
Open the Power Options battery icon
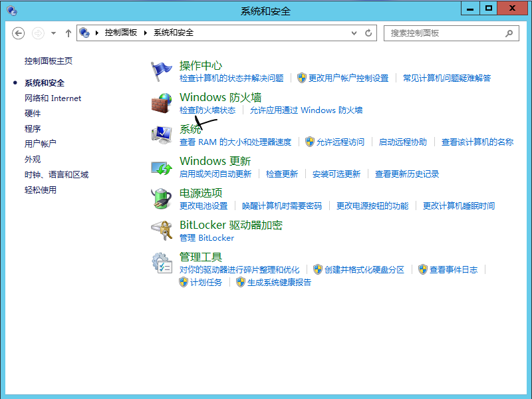[x=162, y=199]
